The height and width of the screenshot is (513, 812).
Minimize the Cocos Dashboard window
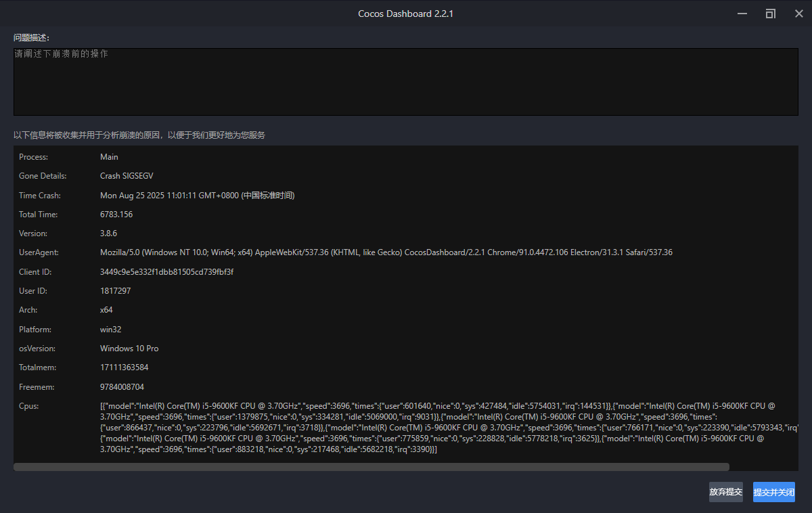click(x=742, y=14)
